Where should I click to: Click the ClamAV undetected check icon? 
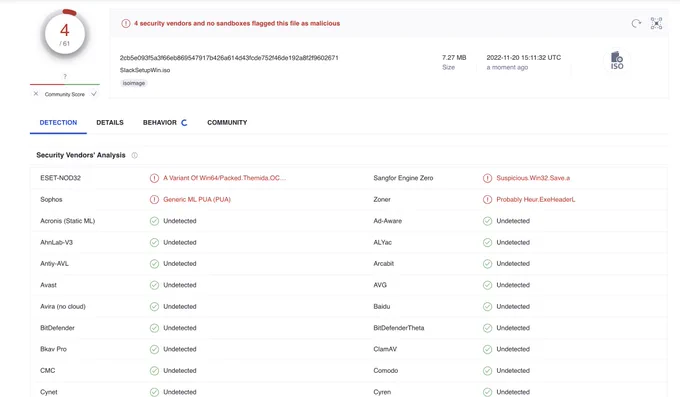pos(487,349)
